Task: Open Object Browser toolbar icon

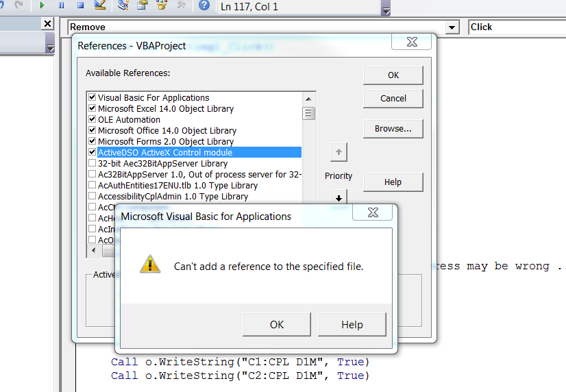Action: tap(162, 5)
